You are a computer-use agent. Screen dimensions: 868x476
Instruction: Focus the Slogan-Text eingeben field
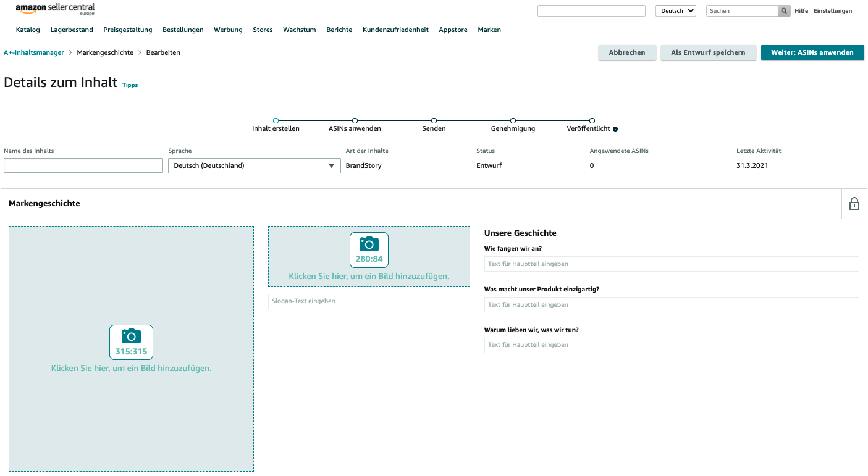click(x=369, y=301)
